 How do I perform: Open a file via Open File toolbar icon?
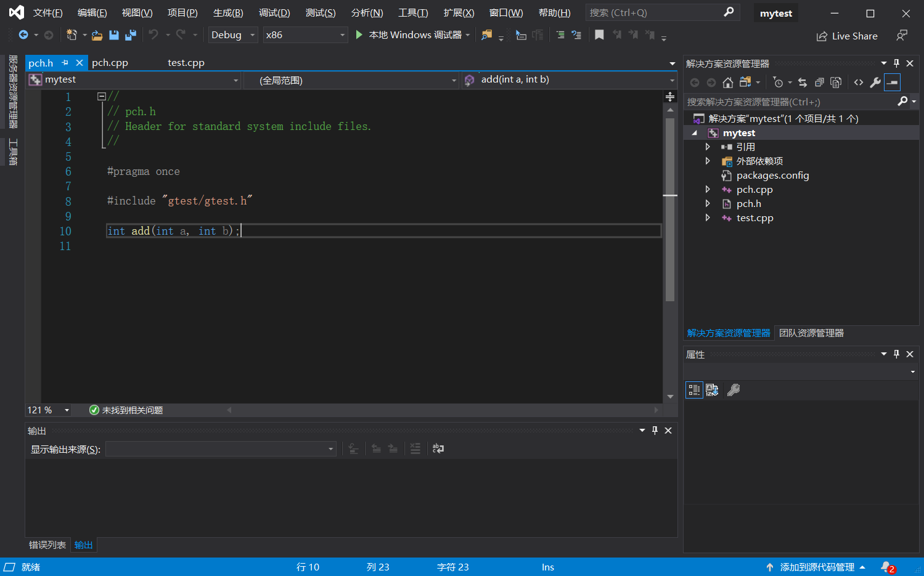pos(97,35)
